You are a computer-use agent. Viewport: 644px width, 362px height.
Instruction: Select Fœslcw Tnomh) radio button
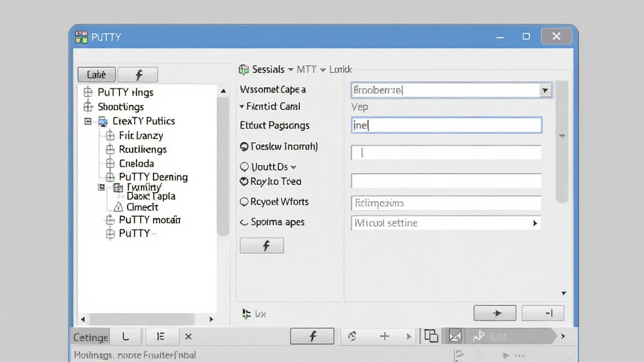pyautogui.click(x=245, y=146)
